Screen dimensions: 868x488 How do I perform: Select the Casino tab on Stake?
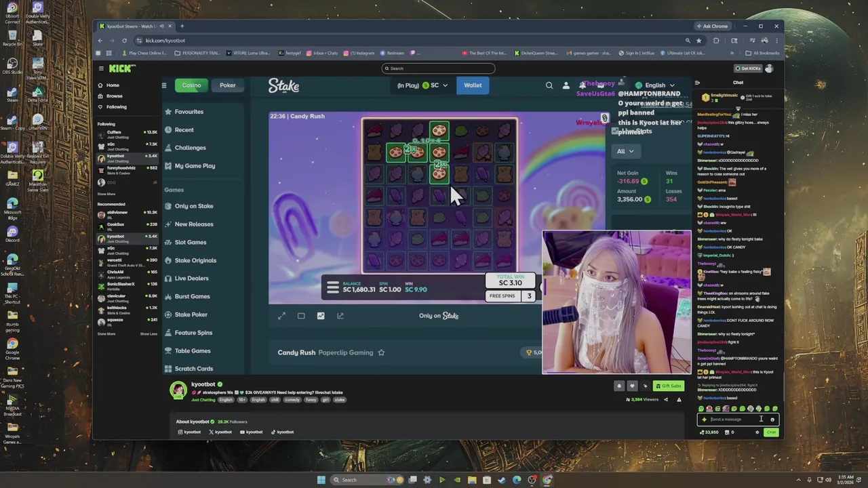(191, 85)
